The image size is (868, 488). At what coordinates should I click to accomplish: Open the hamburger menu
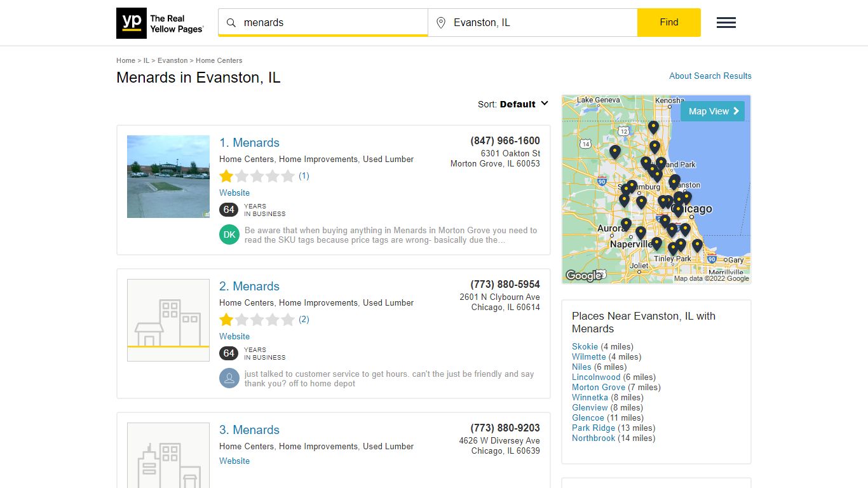pos(726,23)
